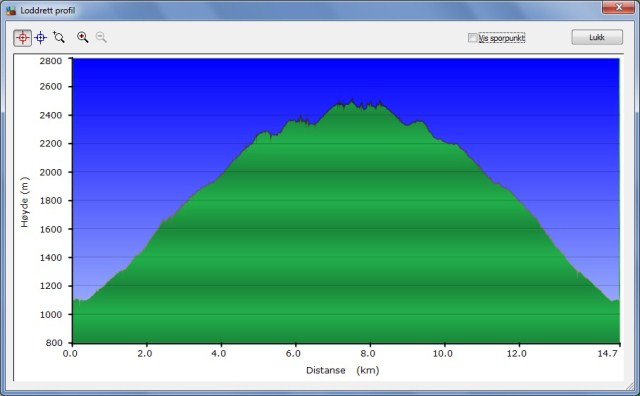Click the 0.0 distance axis value
Image resolution: width=640 pixels, height=396 pixels.
click(x=70, y=354)
